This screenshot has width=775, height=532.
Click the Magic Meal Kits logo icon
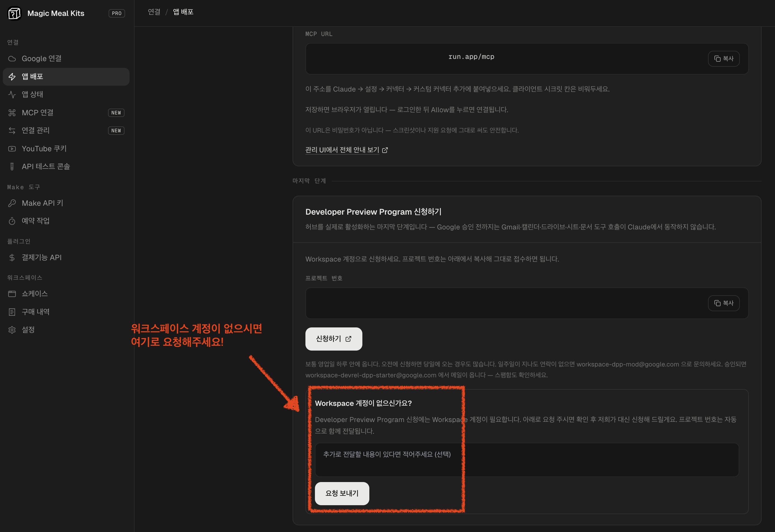(x=14, y=13)
